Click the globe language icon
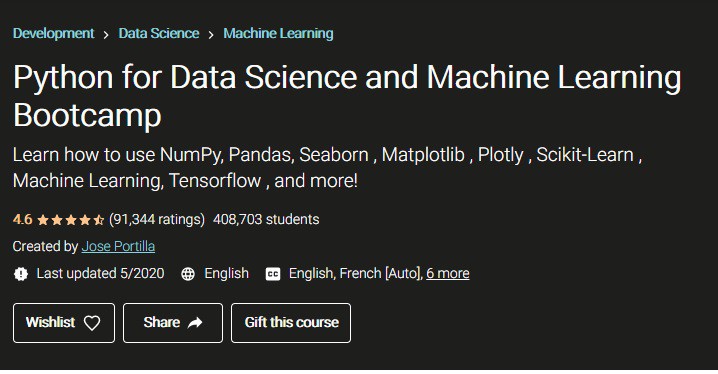 pyautogui.click(x=188, y=274)
